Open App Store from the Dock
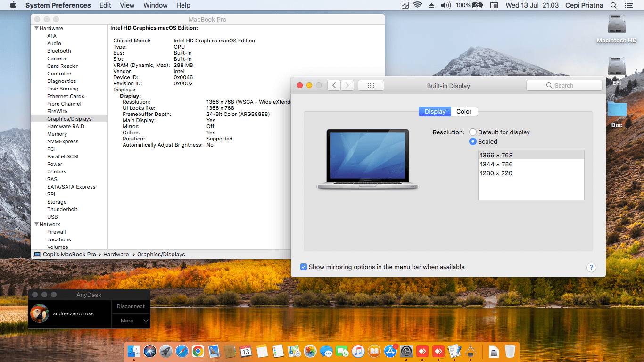 (390, 351)
